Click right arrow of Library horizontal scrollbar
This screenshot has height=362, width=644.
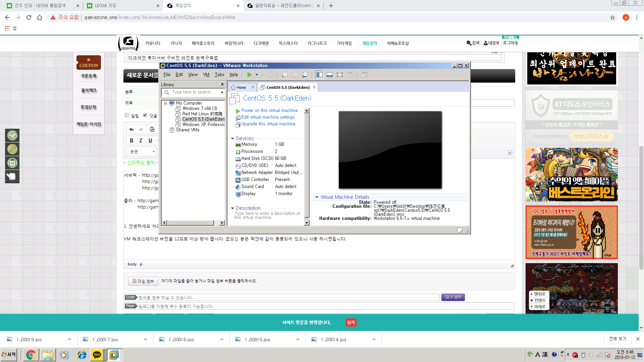pyautogui.click(x=222, y=223)
